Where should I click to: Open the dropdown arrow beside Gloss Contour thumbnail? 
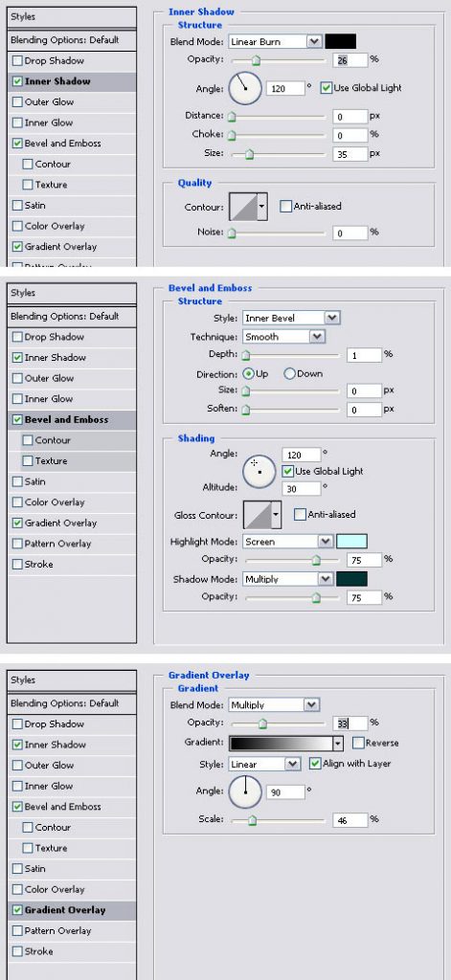(277, 514)
